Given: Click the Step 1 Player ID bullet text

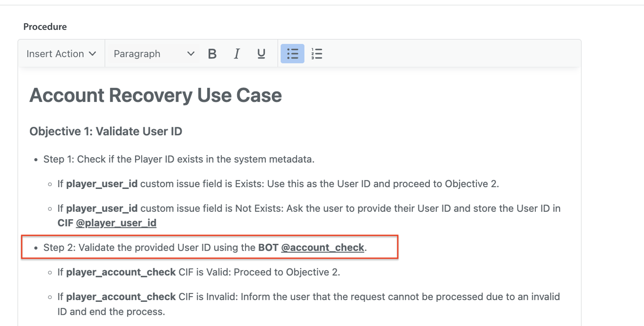Looking at the screenshot, I should [x=178, y=159].
